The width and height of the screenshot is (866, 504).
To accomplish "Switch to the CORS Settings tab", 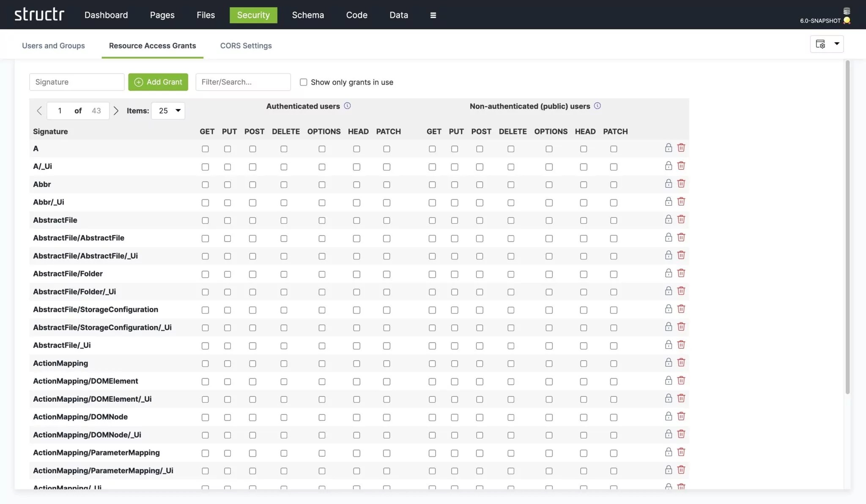I will point(246,46).
